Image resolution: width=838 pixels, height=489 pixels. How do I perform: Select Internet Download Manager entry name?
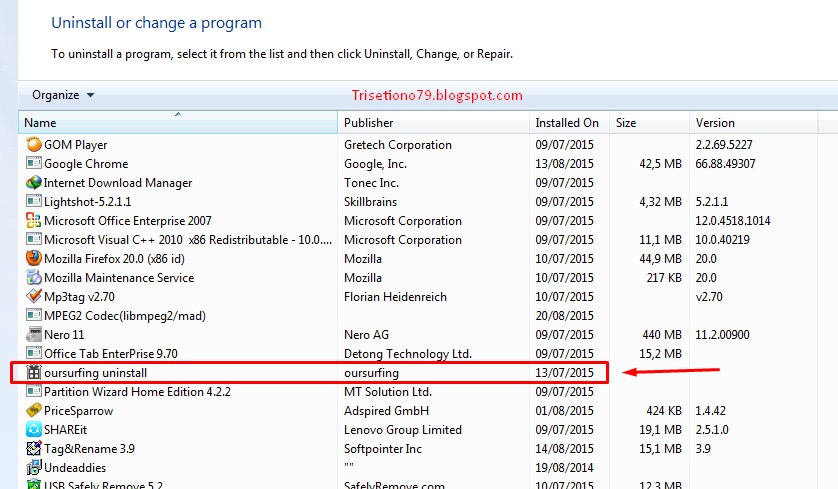(118, 183)
